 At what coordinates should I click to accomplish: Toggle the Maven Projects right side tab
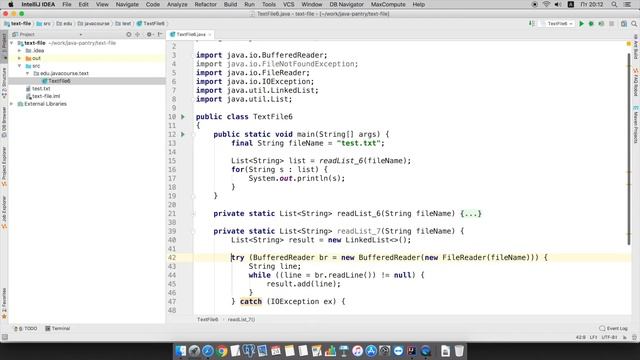click(636, 124)
